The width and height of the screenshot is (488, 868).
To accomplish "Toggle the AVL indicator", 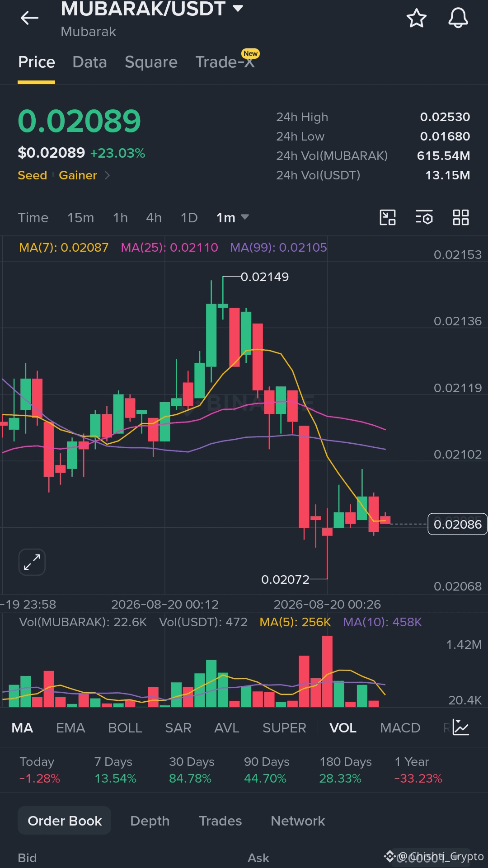I will [x=226, y=727].
